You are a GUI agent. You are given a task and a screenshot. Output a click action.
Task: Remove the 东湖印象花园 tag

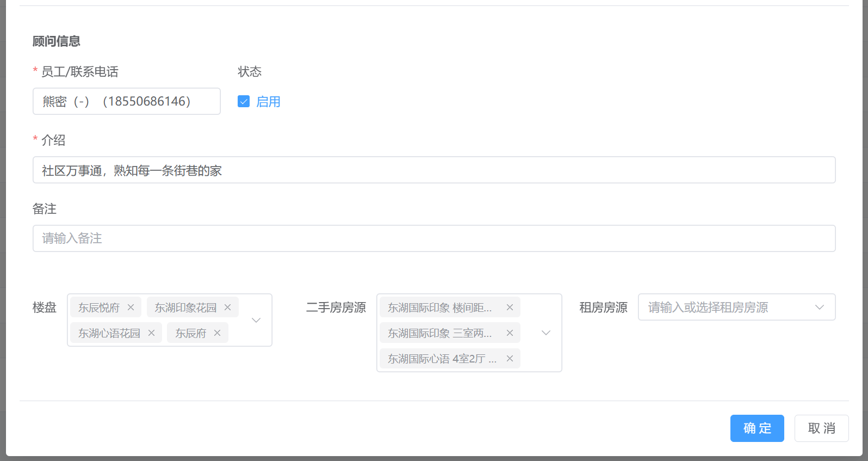pyautogui.click(x=227, y=308)
